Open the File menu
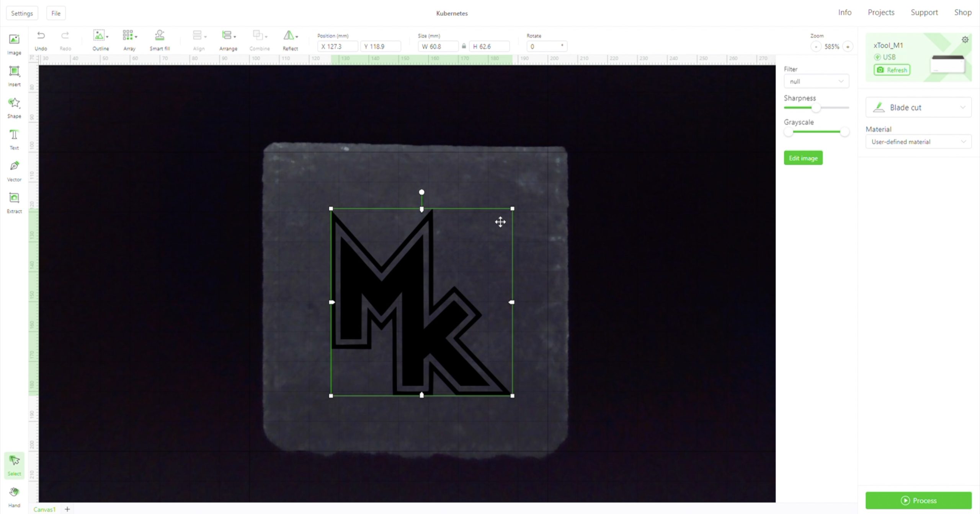Screen dimensions: 980x514 point(56,13)
